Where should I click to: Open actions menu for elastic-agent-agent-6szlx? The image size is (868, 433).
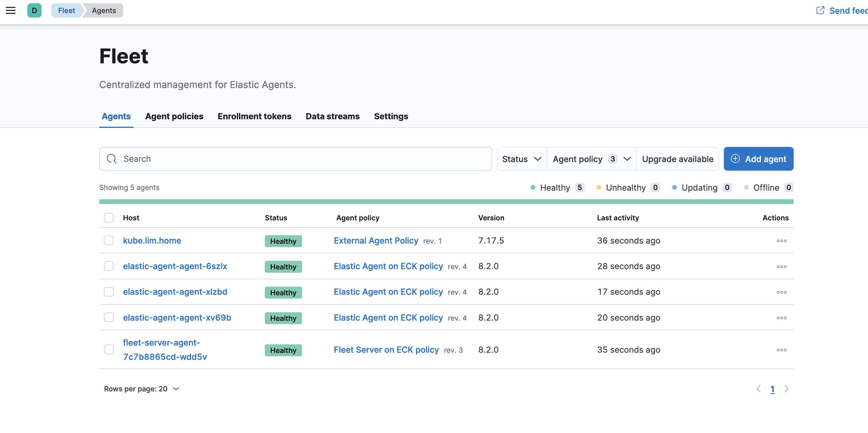tap(781, 266)
